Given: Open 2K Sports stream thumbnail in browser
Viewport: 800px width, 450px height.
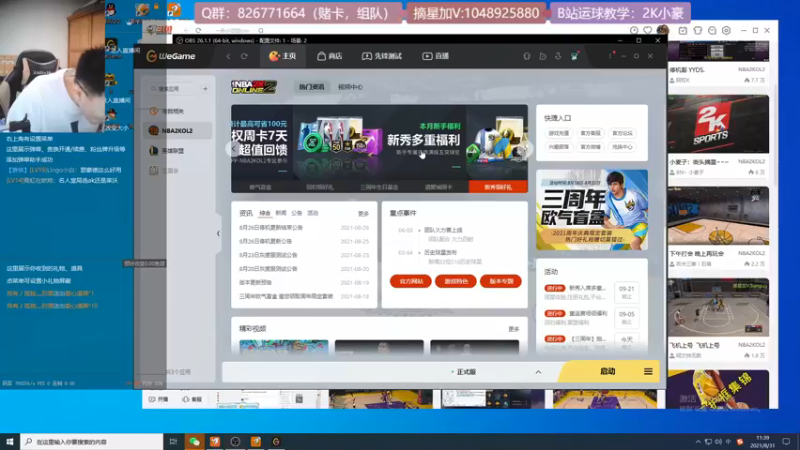Looking at the screenshot, I should pos(718,124).
